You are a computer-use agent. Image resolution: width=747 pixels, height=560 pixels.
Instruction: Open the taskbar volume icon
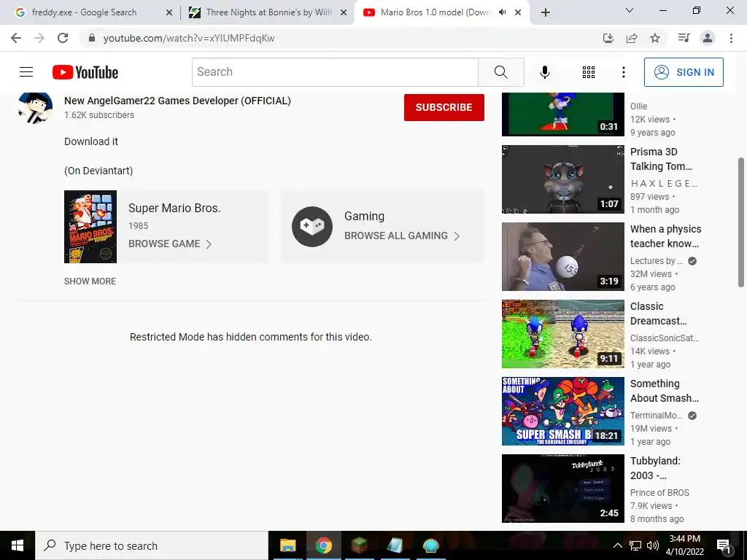[x=653, y=545]
